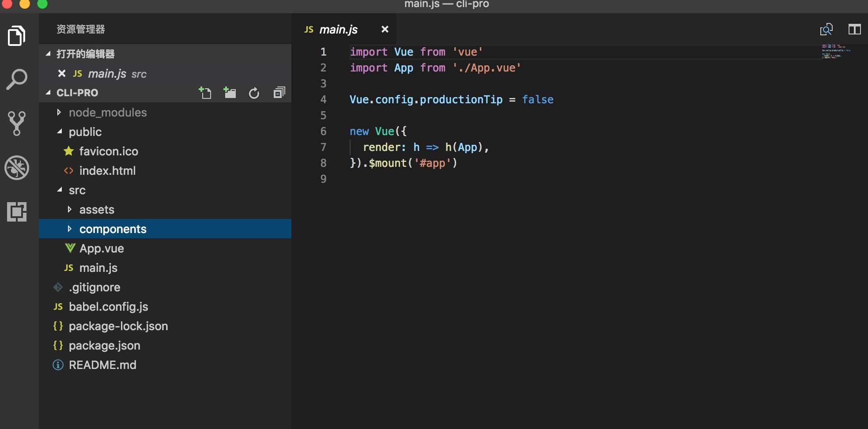Viewport: 868px width, 429px height.
Task: Open the Search view in the activity bar
Action: 17,79
